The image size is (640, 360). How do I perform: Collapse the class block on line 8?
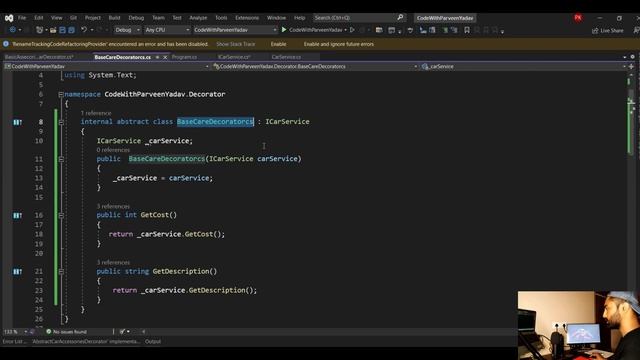pos(61,122)
